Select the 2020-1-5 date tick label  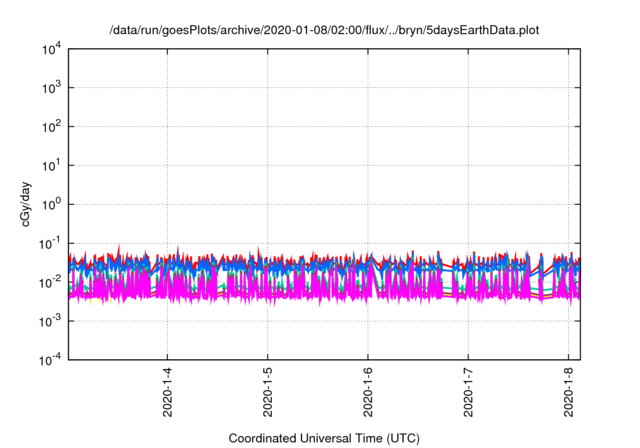tap(268, 392)
